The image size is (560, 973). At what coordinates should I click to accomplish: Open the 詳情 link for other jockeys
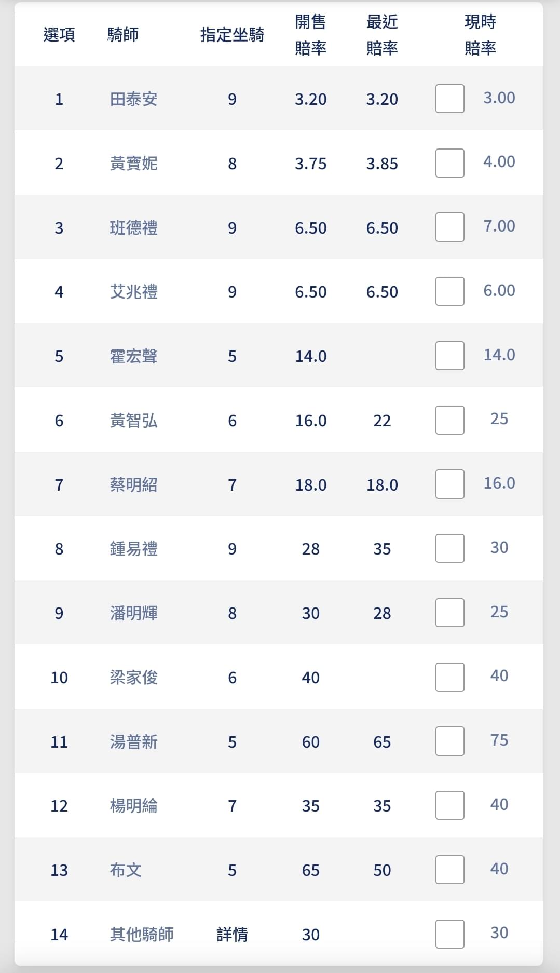click(232, 935)
